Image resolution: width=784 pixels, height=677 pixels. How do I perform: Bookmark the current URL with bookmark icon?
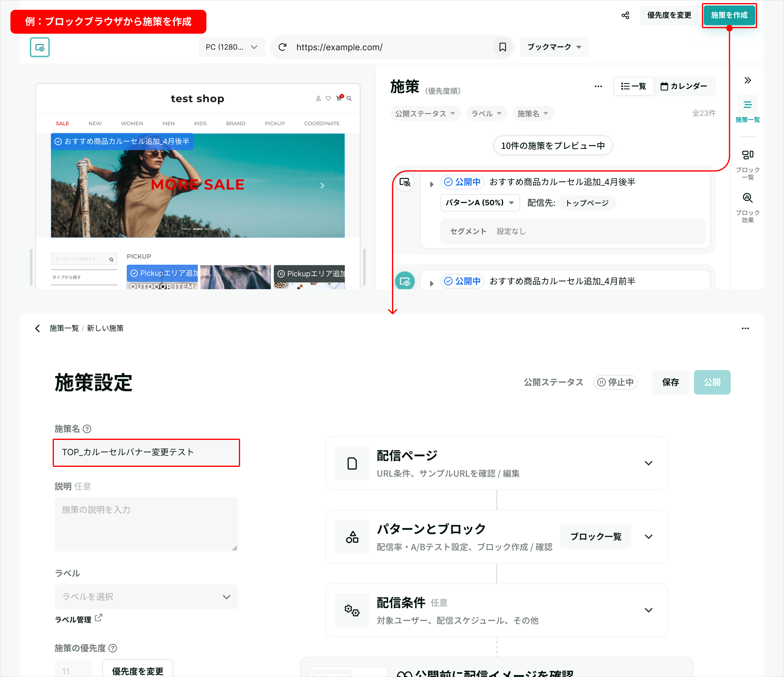pyautogui.click(x=503, y=47)
